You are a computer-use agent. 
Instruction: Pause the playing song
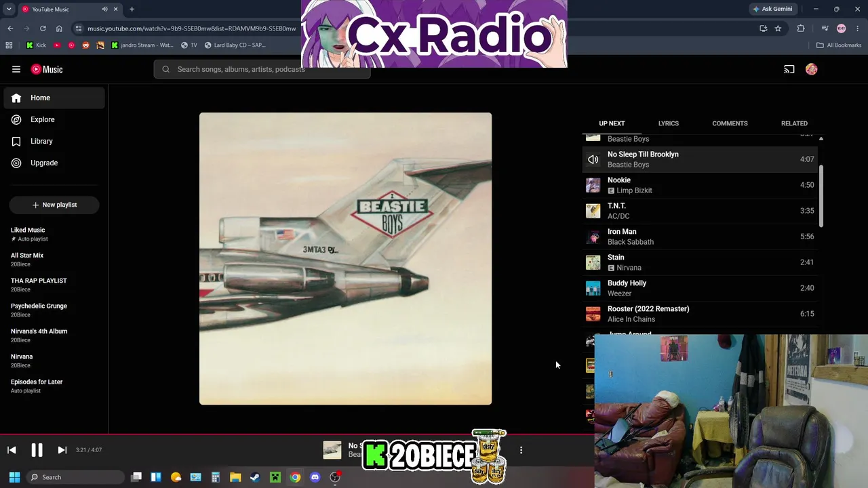click(37, 450)
